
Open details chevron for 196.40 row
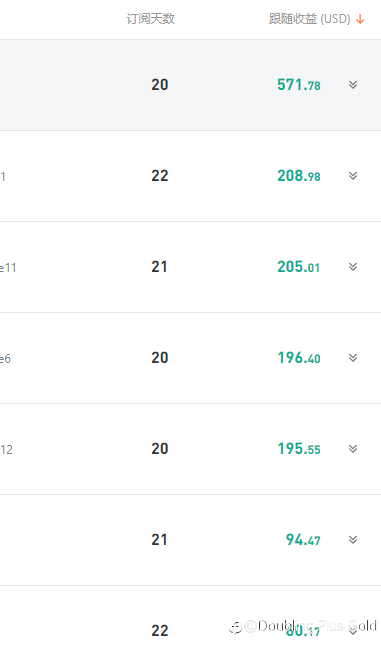353,357
